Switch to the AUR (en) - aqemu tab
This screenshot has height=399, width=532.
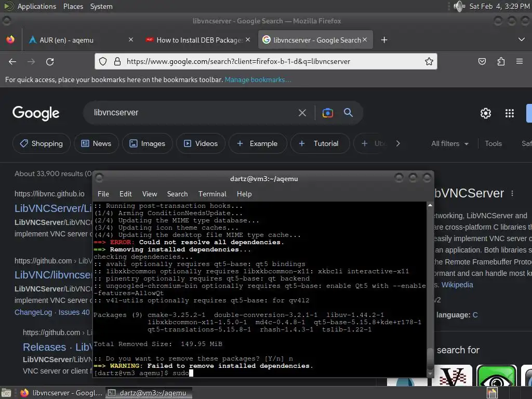coord(81,40)
